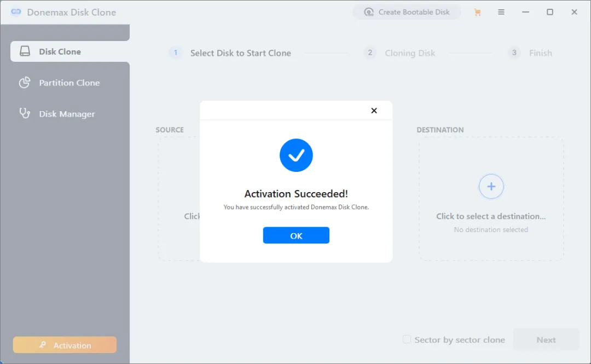Open the Disk Clone sidebar tab
The width and height of the screenshot is (591, 364).
click(70, 51)
